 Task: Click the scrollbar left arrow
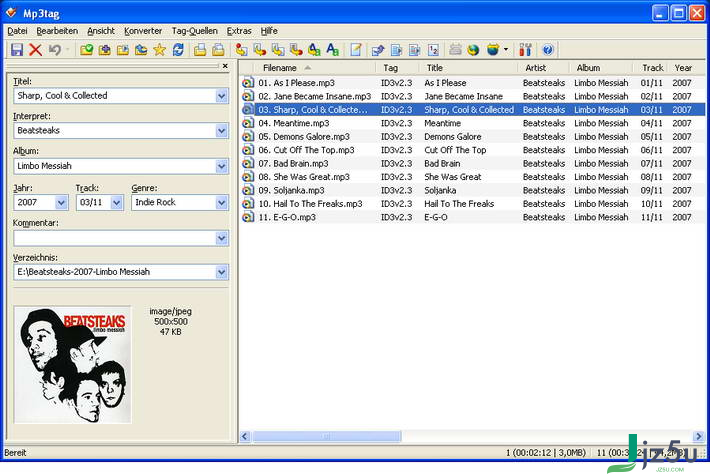click(245, 436)
